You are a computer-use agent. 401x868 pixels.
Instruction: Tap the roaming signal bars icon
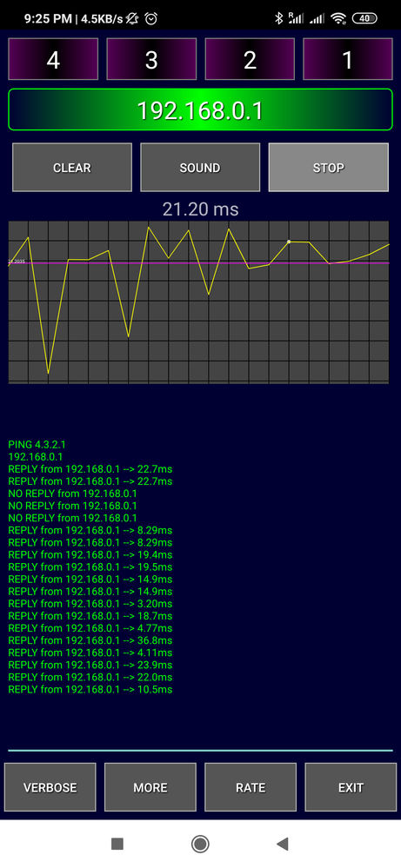tap(297, 18)
